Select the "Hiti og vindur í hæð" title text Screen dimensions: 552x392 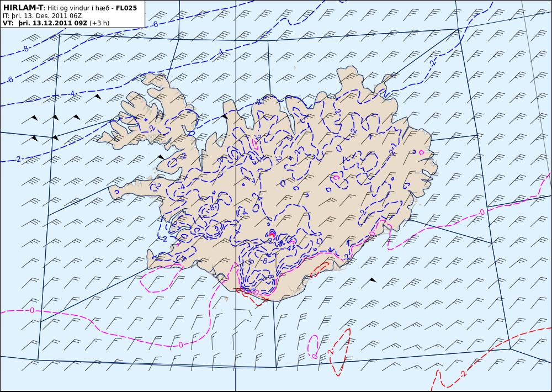pos(78,8)
